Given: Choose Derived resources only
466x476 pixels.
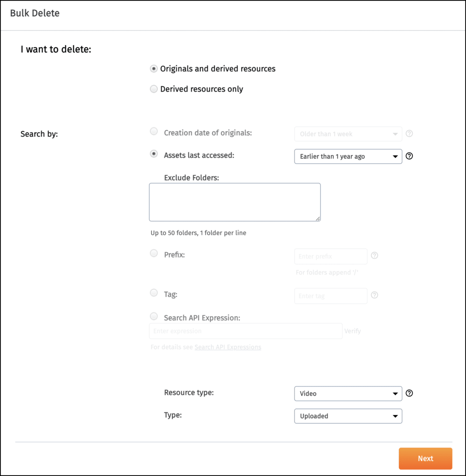Looking at the screenshot, I should point(154,89).
